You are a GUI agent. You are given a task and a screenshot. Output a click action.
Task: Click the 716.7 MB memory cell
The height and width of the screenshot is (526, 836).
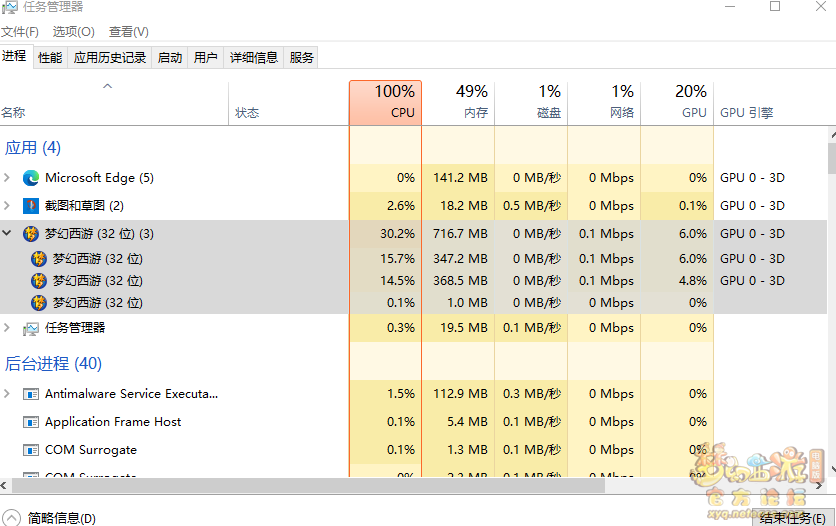460,233
